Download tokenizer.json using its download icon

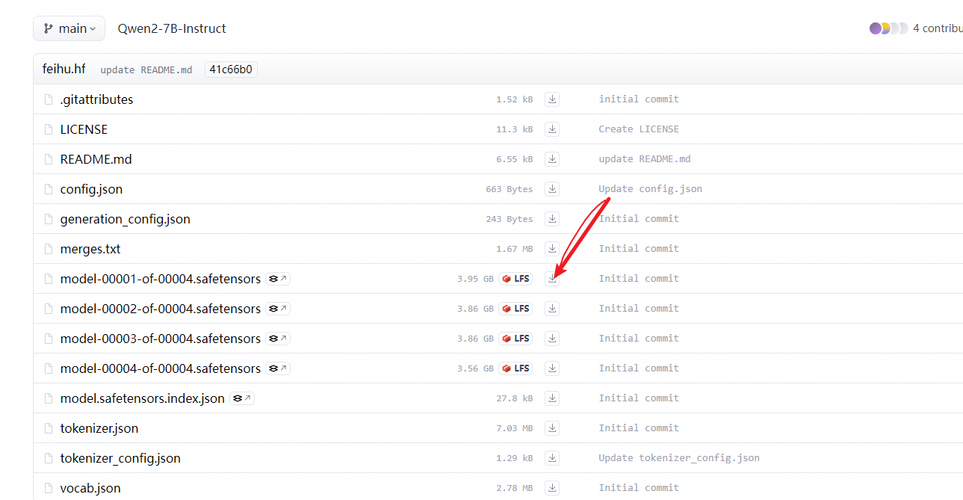click(x=552, y=428)
